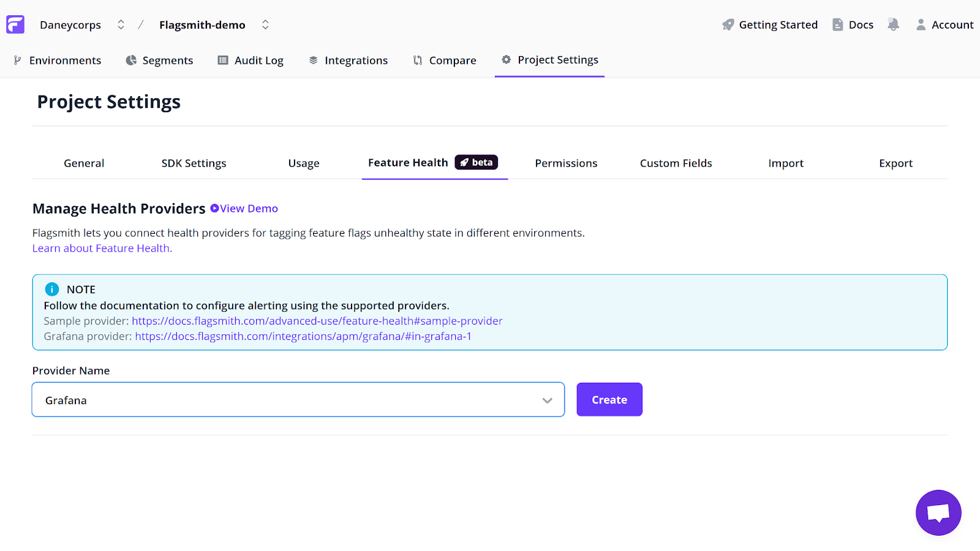The image size is (980, 551).
Task: Open the Daneycorps organisation switcher chevron
Action: pyautogui.click(x=121, y=24)
